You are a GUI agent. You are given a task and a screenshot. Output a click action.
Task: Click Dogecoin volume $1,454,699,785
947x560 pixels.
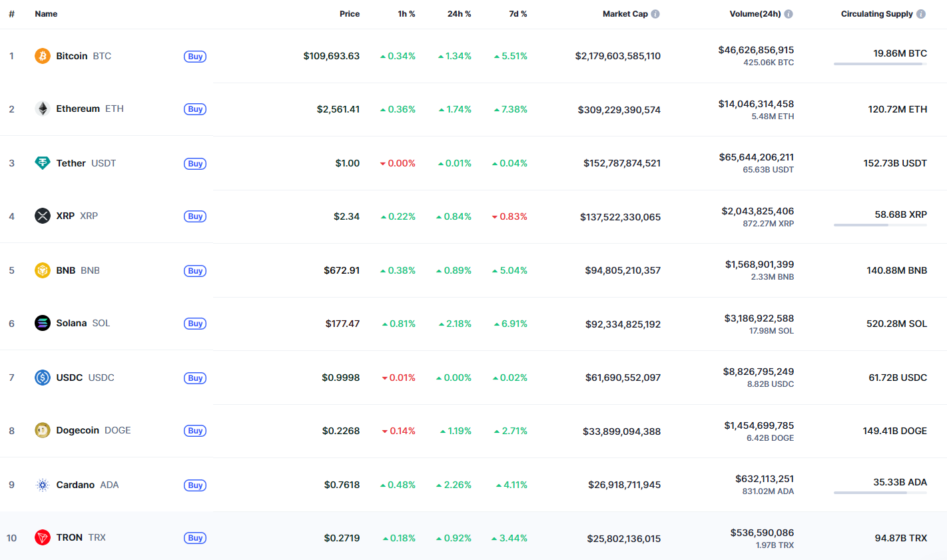point(759,425)
